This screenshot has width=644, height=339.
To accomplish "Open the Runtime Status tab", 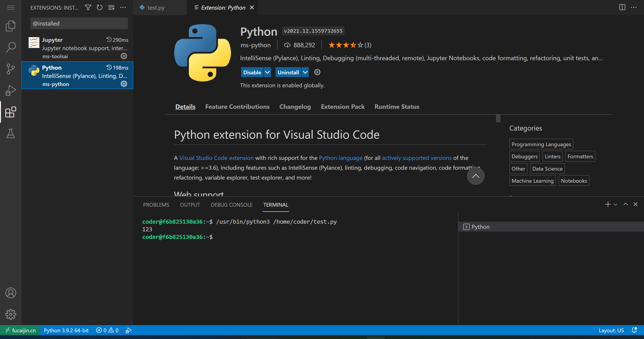I will click(x=397, y=107).
